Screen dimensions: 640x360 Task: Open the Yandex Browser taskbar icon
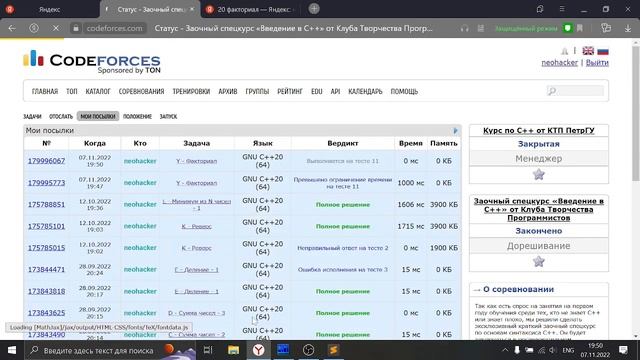coord(258,350)
